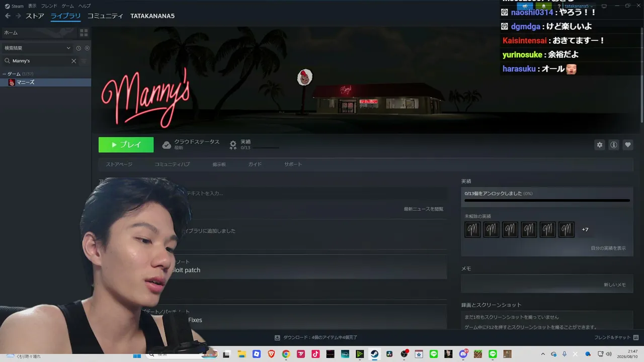
Task: Switch library to grid view icon
Action: coord(84,33)
